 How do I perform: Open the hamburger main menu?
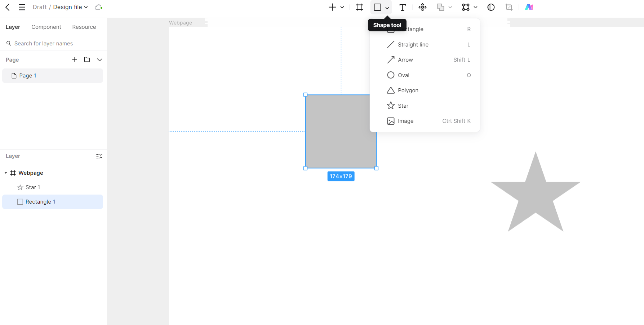22,7
